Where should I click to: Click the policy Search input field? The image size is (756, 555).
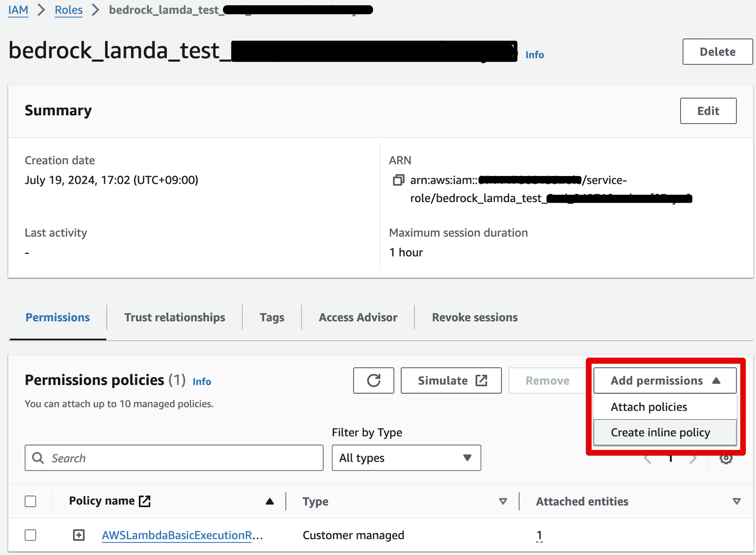coord(174,457)
